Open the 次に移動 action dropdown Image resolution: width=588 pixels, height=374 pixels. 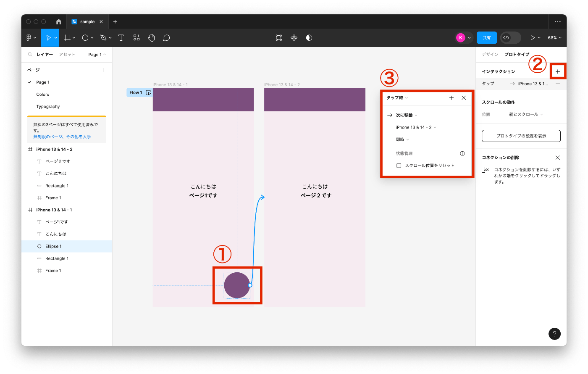point(407,115)
